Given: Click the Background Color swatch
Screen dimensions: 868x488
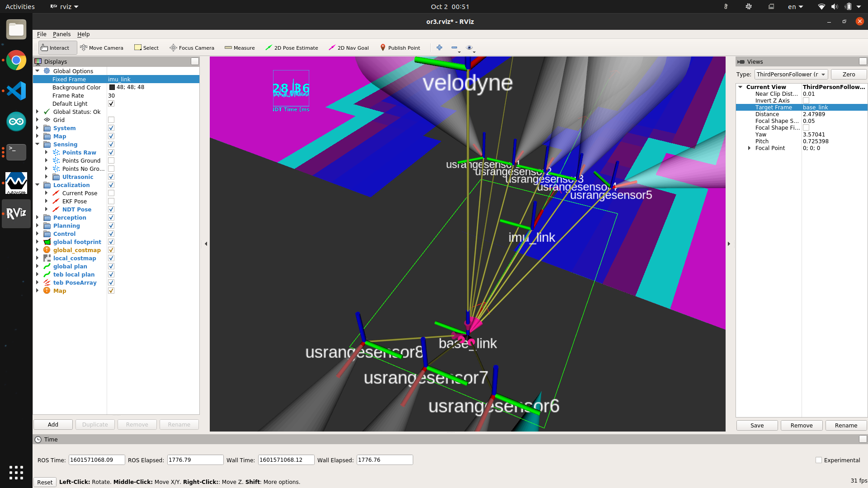Looking at the screenshot, I should pos(112,88).
